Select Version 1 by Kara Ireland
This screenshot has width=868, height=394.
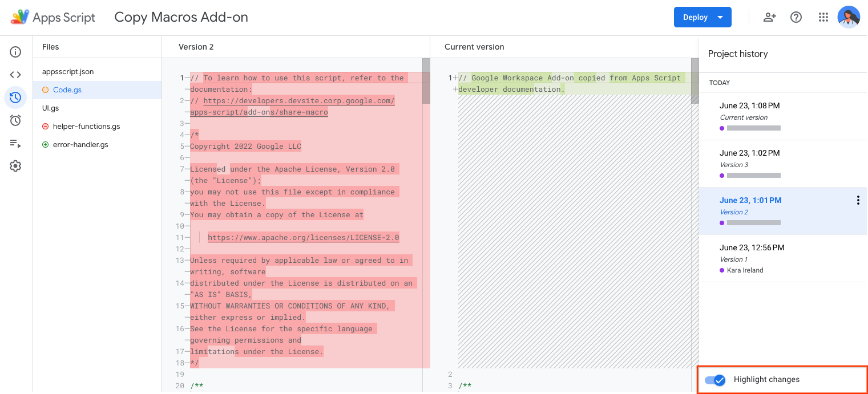coord(750,258)
